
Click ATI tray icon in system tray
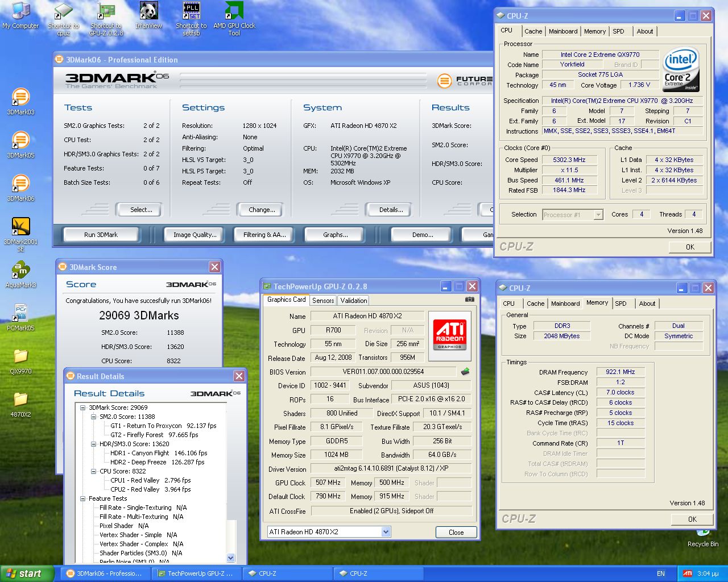[x=687, y=573]
